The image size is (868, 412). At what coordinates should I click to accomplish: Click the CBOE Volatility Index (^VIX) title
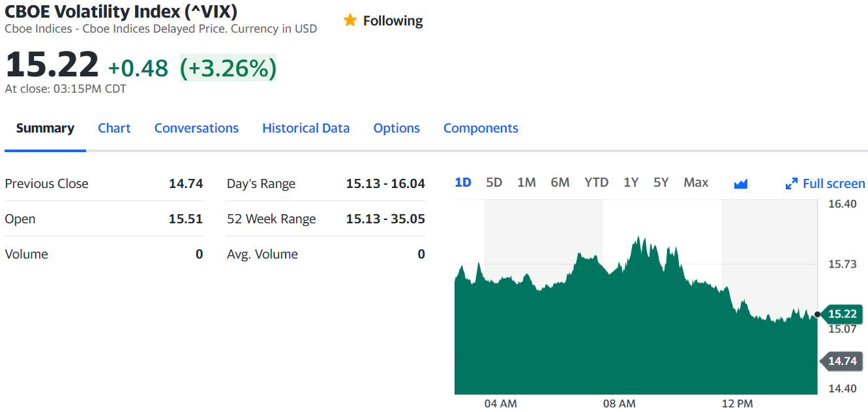(121, 11)
